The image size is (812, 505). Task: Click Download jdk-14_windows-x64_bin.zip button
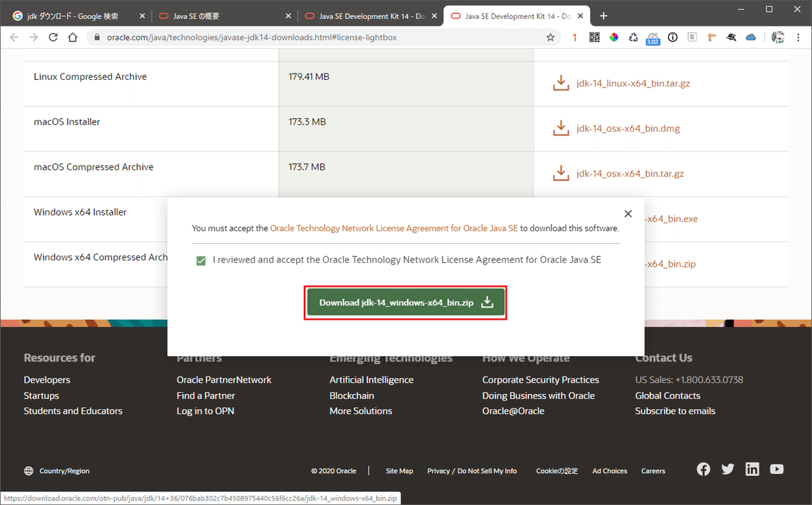pyautogui.click(x=405, y=302)
